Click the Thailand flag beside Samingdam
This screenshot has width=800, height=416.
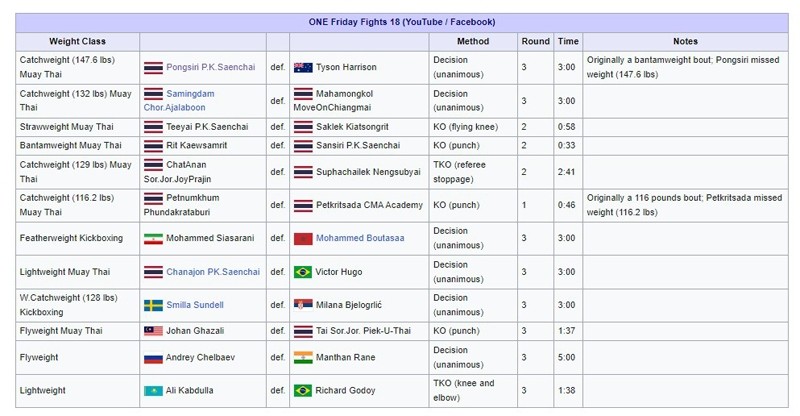153,94
